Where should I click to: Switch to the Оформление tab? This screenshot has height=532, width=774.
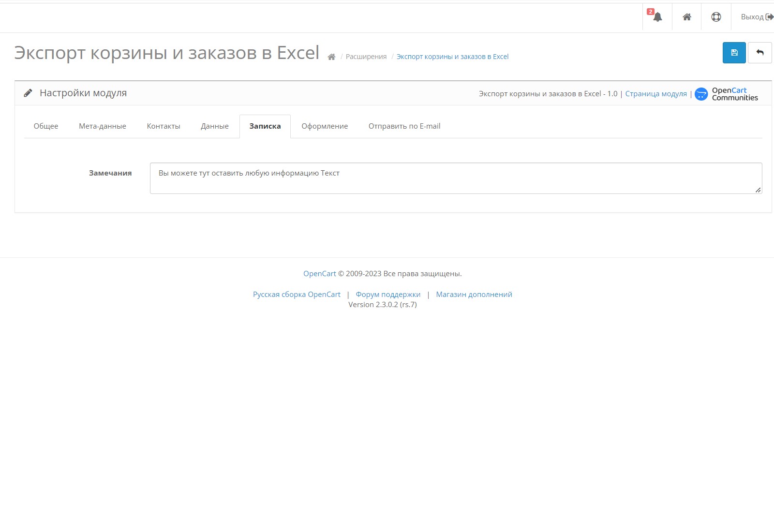click(x=325, y=126)
